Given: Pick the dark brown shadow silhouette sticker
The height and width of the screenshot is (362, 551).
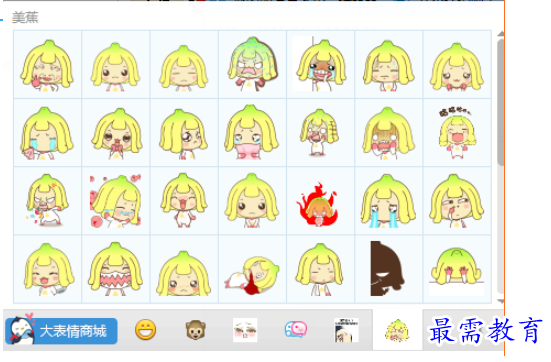Looking at the screenshot, I should coord(389,269).
